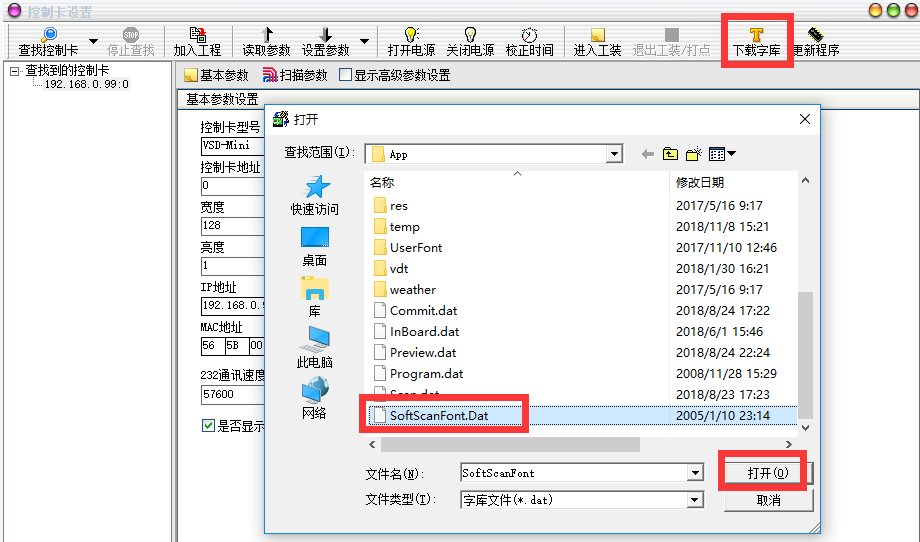Open the 文件名 combo box arrow
920x542 pixels.
pyautogui.click(x=695, y=473)
